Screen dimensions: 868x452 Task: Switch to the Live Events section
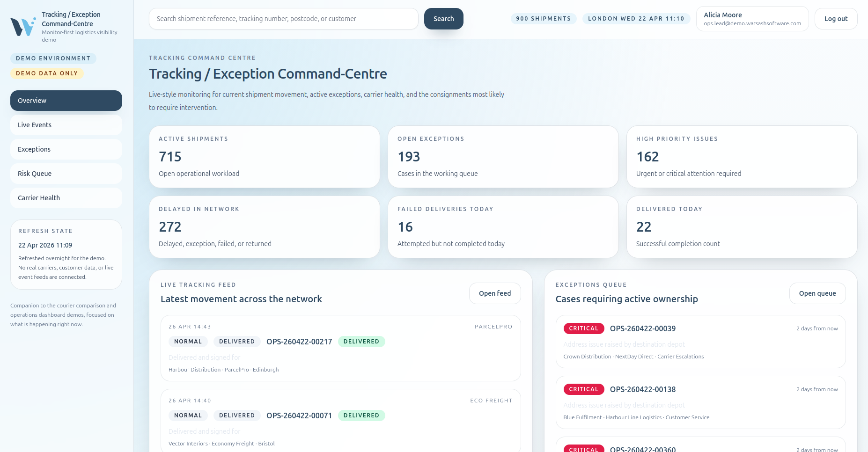point(66,125)
